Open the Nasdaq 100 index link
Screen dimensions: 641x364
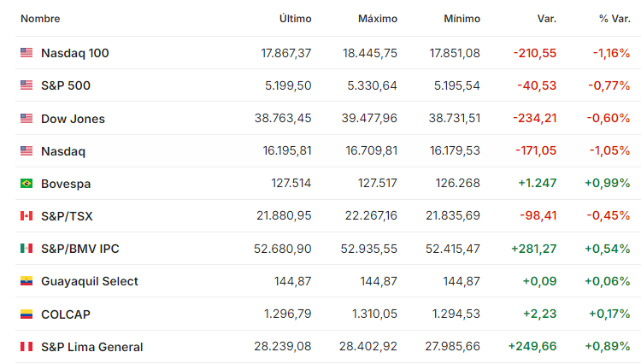[x=75, y=53]
